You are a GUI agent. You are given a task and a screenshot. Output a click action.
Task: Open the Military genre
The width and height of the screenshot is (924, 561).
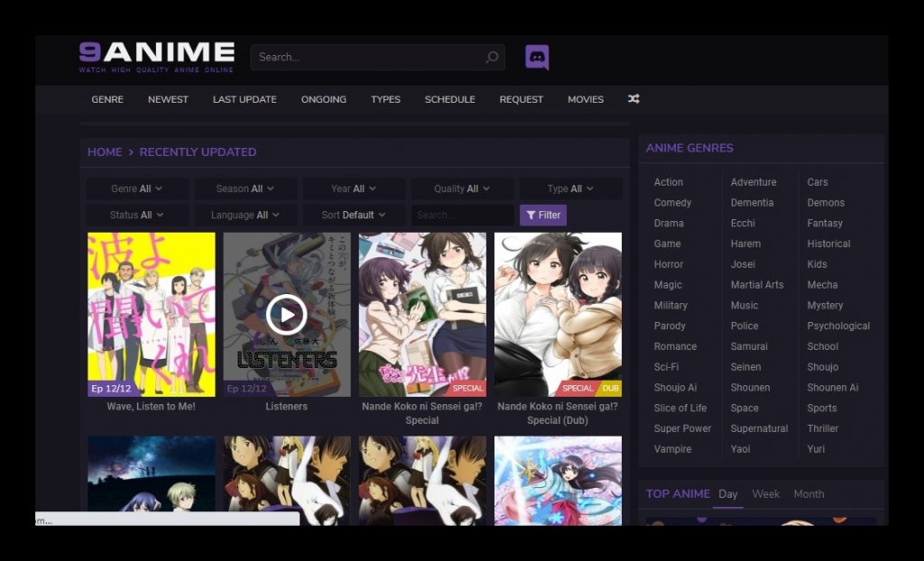[670, 306]
